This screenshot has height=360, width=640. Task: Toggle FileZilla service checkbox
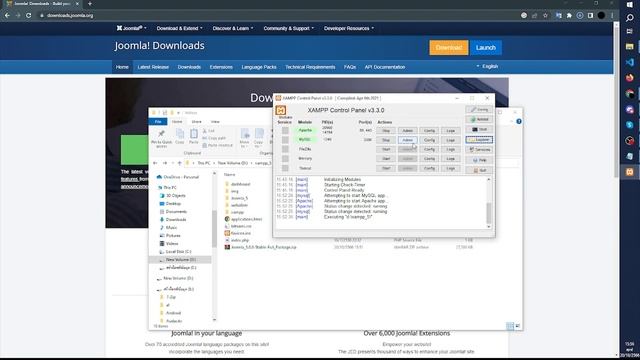pos(285,149)
